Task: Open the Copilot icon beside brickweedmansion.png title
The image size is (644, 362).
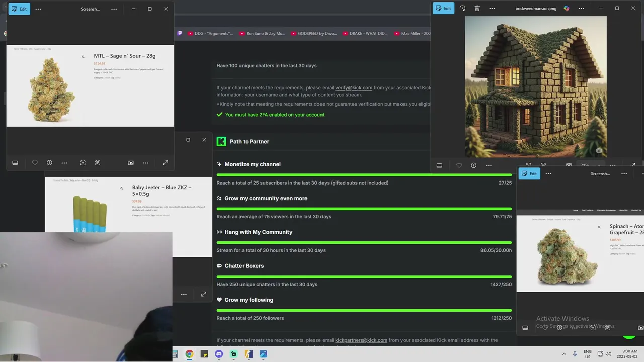Action: point(567,8)
